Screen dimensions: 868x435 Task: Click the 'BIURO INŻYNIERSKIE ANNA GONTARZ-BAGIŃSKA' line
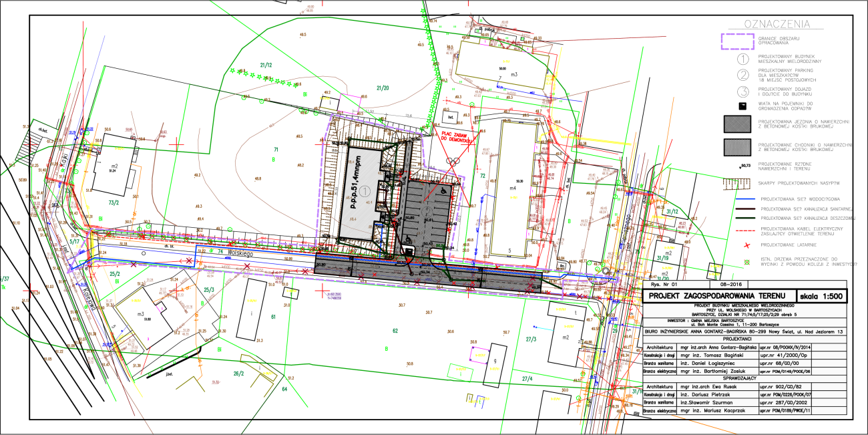coord(744,331)
